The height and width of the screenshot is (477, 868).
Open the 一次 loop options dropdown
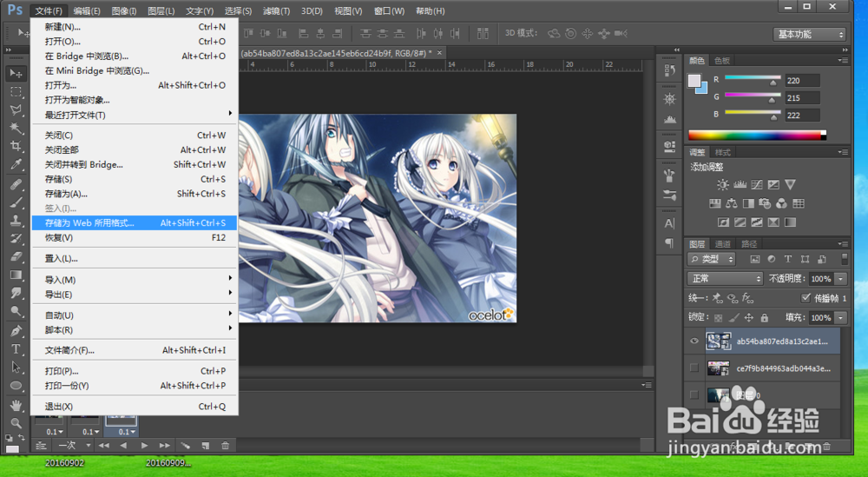[74, 446]
